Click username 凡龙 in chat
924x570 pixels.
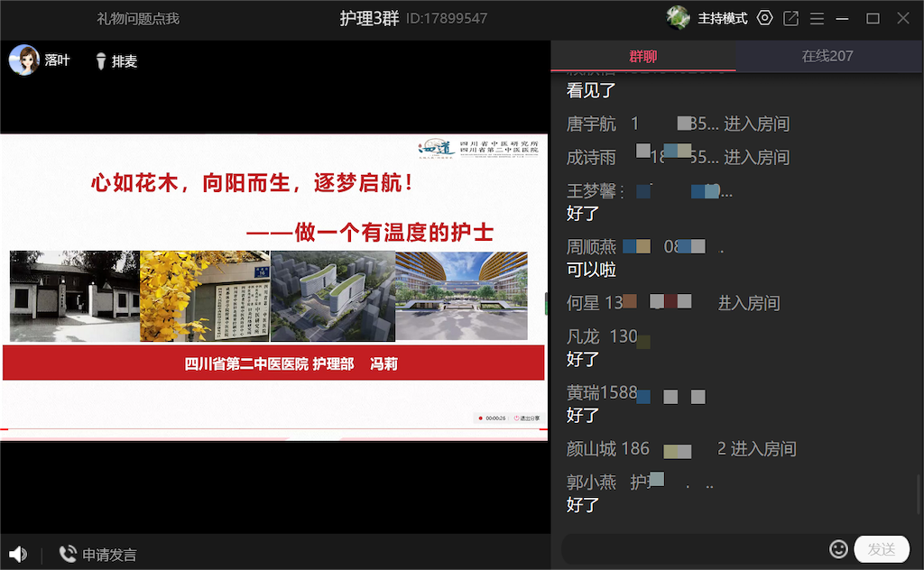583,336
